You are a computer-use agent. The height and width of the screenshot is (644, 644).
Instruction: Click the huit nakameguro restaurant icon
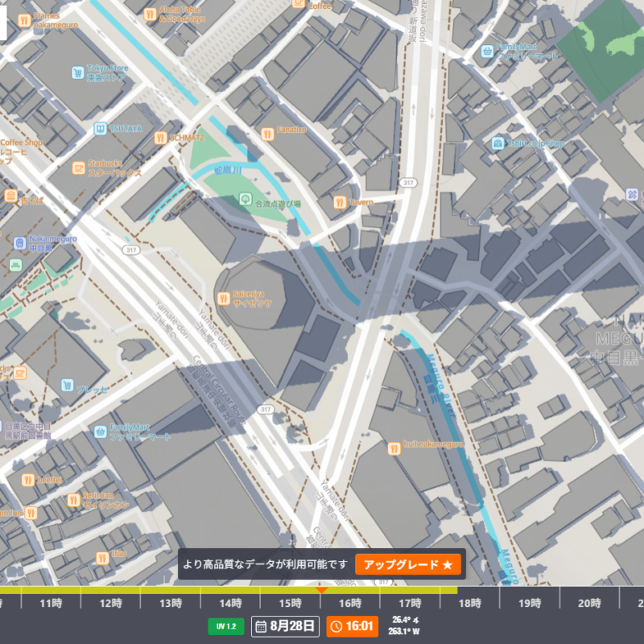click(394, 448)
